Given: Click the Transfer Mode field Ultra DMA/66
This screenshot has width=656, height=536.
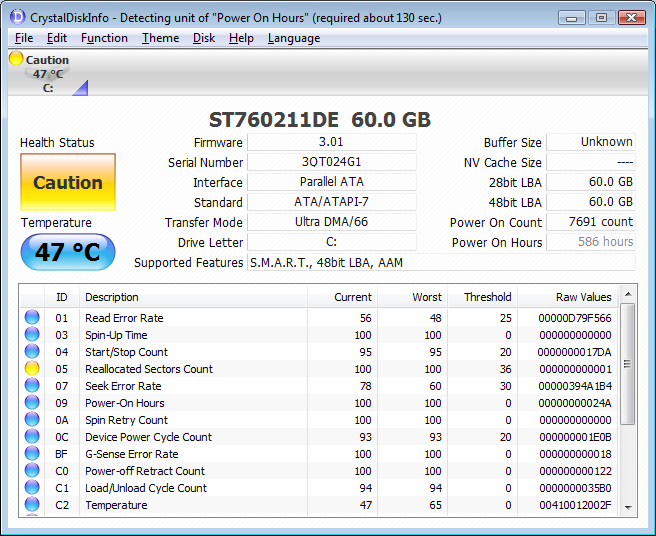Looking at the screenshot, I should click(331, 222).
